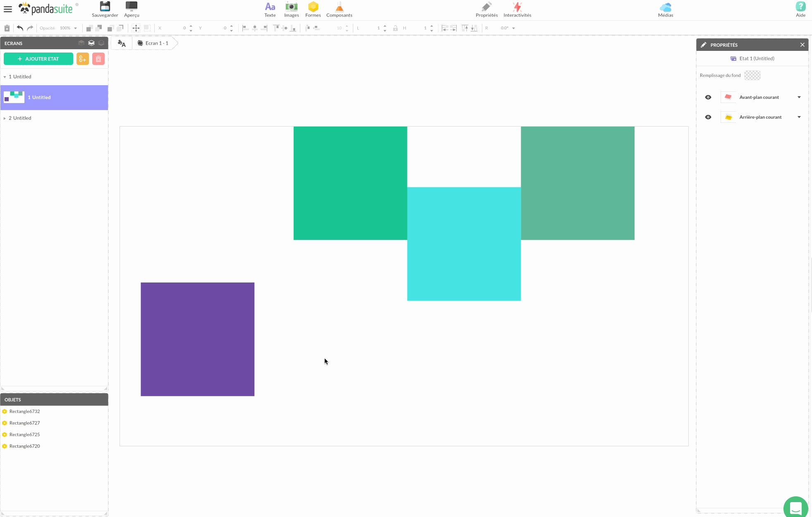Viewport: 812px width, 517px height.
Task: Select Rectangle6727 in Objets list
Action: pyautogui.click(x=25, y=423)
